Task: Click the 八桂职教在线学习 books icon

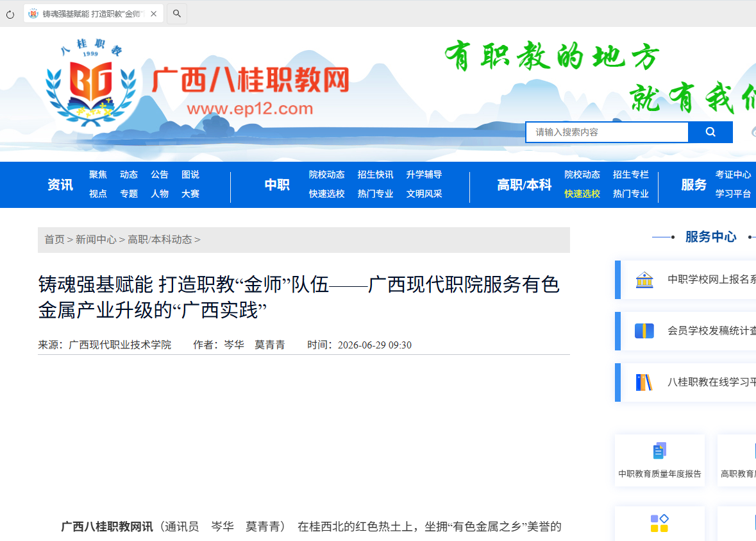Action: pos(644,382)
